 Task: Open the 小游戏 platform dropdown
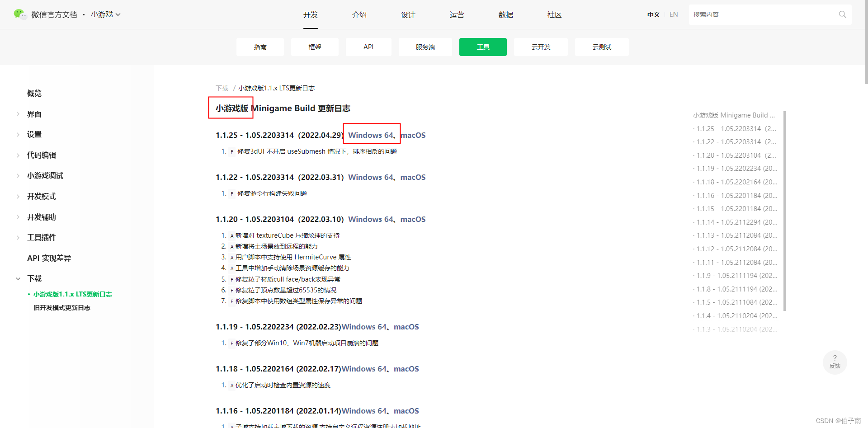106,14
